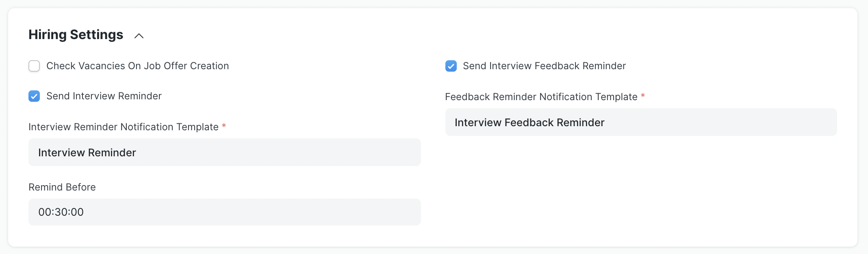Click the Check Vacancies On Job Offer Creation label

click(137, 66)
